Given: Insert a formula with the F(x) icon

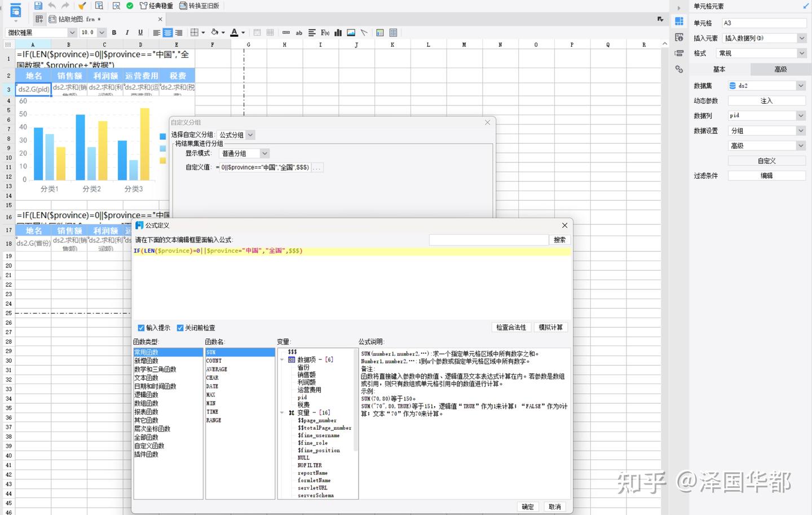Looking at the screenshot, I should pos(325,32).
